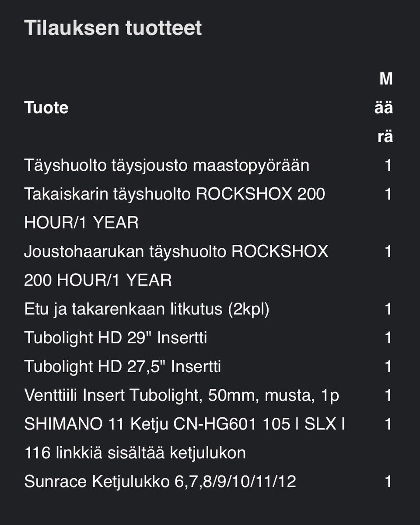This screenshot has height=525, width=420.
Task: Open Tubolight HD 29" Insertti product
Action: point(115,338)
